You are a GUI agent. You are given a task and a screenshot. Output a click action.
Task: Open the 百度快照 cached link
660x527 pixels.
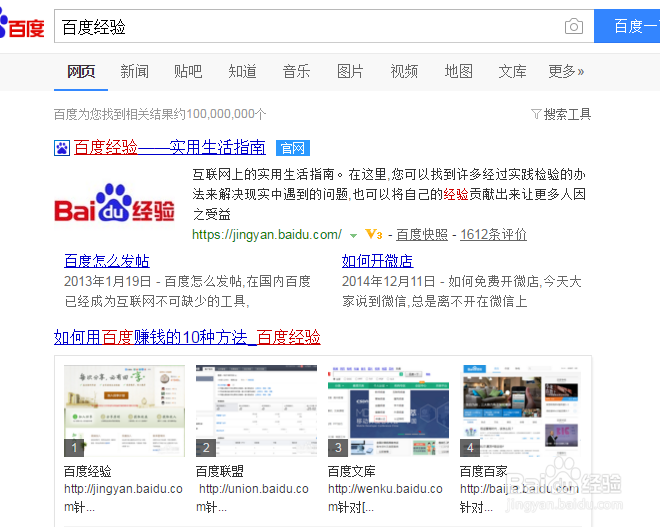(422, 234)
